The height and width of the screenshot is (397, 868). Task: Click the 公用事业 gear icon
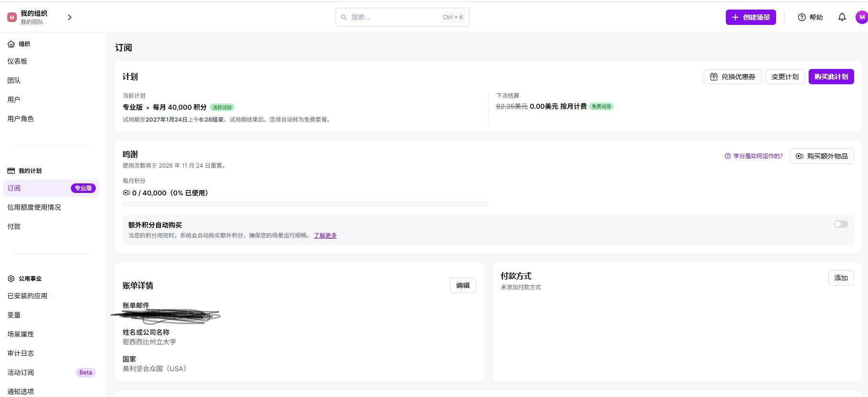[11, 279]
